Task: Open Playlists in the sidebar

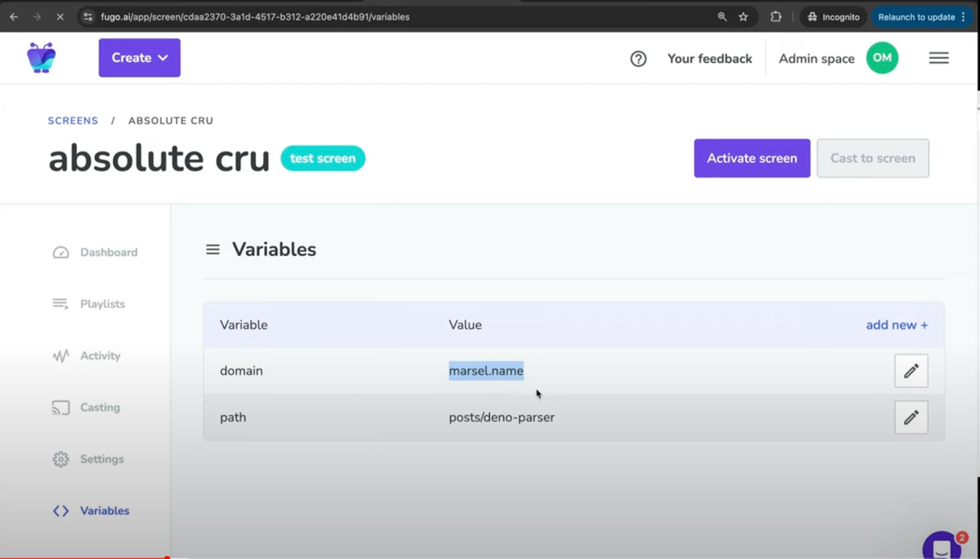Action: 102,304
